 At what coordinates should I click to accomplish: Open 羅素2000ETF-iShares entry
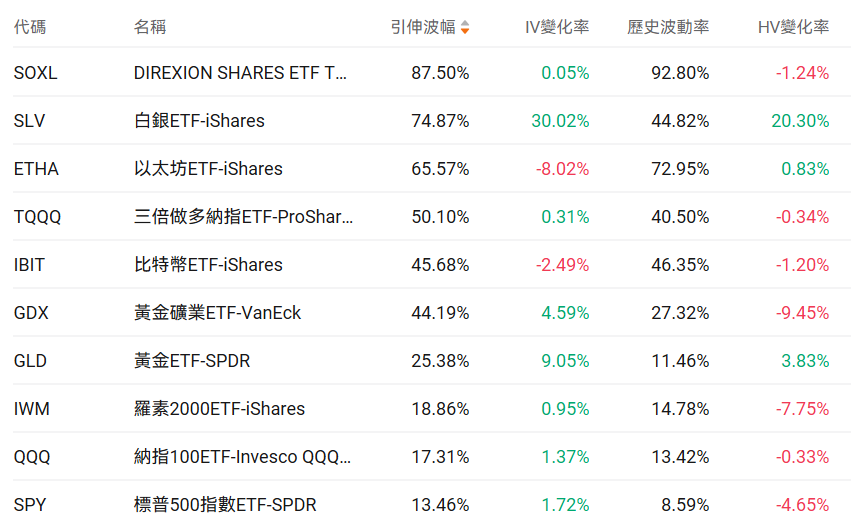(219, 409)
